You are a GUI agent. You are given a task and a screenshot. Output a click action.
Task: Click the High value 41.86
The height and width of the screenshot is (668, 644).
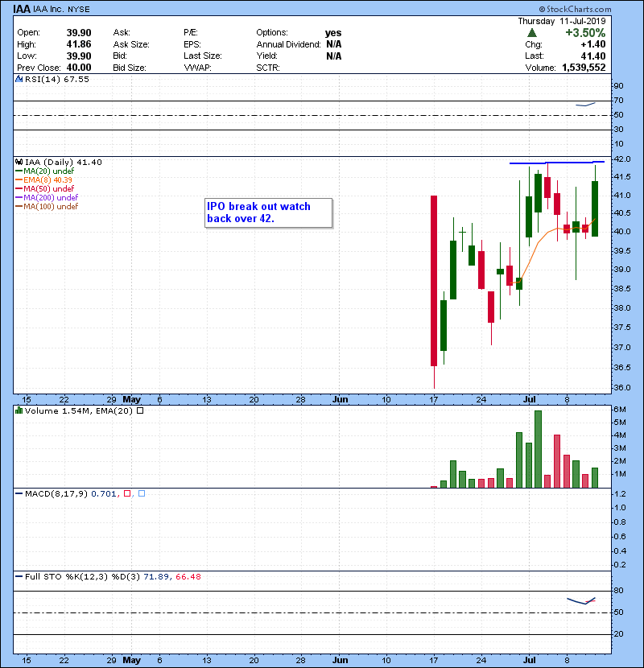[x=79, y=44]
